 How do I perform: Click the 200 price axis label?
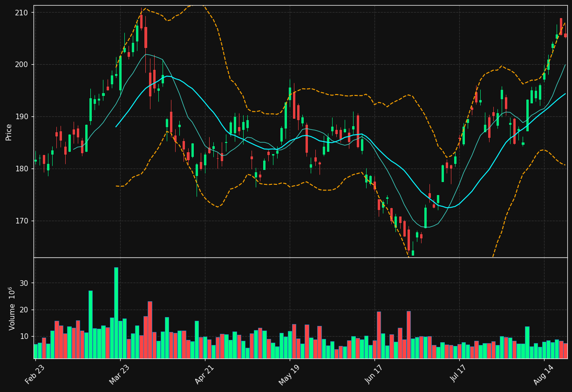tap(21, 65)
